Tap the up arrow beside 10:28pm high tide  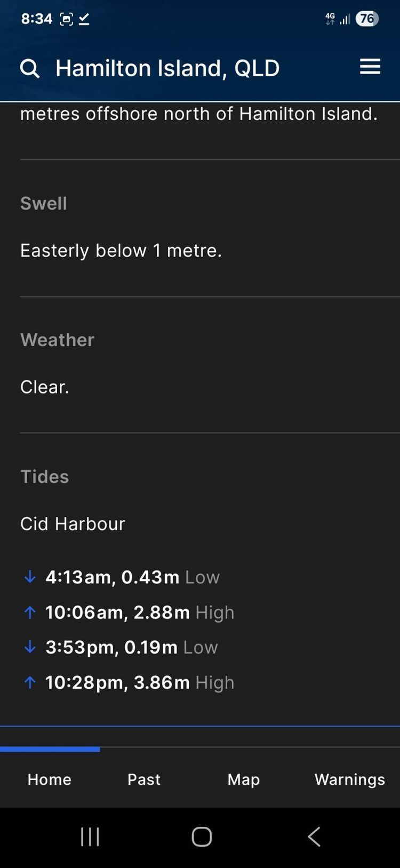coord(30,682)
